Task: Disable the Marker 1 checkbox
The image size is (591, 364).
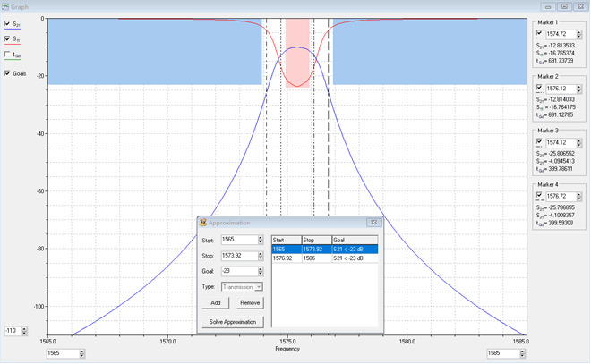Action: pyautogui.click(x=539, y=34)
